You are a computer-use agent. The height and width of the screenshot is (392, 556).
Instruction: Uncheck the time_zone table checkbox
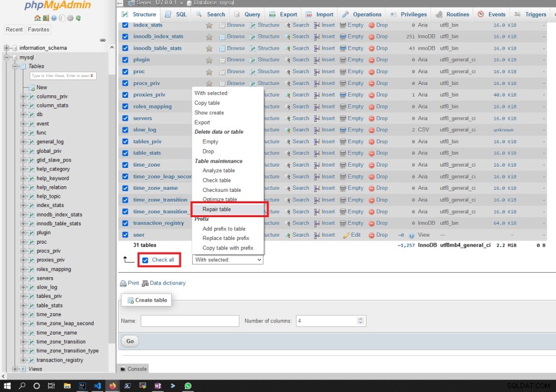(x=125, y=165)
